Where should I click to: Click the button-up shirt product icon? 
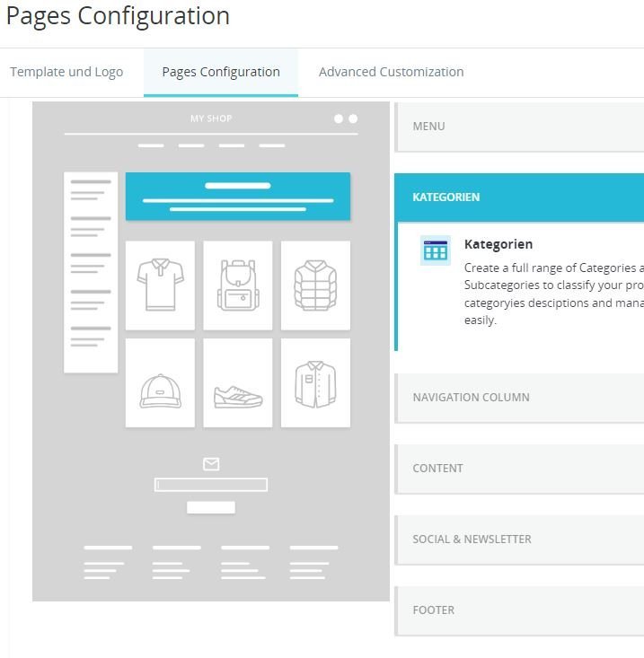[315, 383]
